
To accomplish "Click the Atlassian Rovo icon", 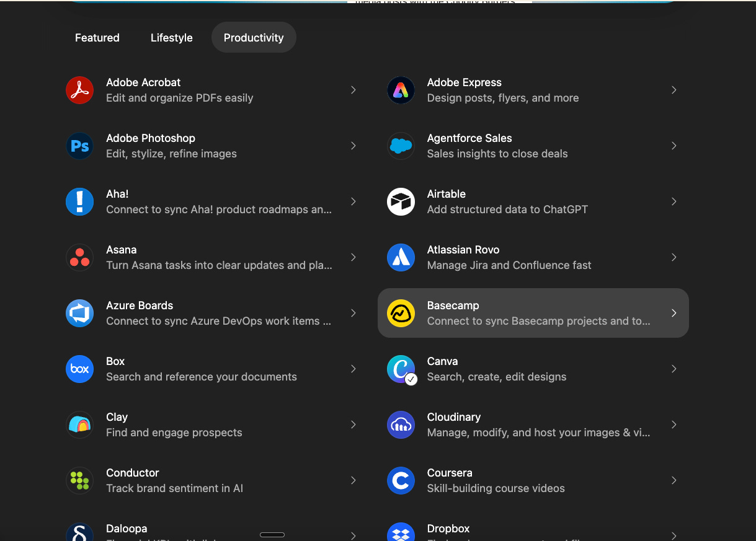I will (x=401, y=257).
